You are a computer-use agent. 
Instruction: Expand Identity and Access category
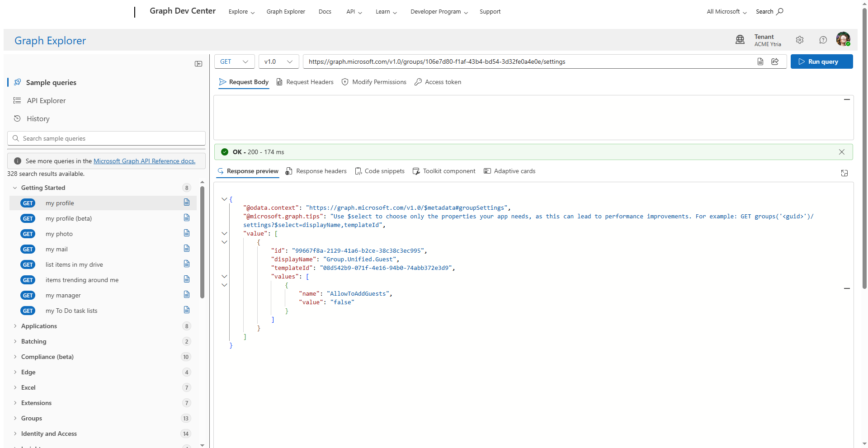pyautogui.click(x=15, y=434)
